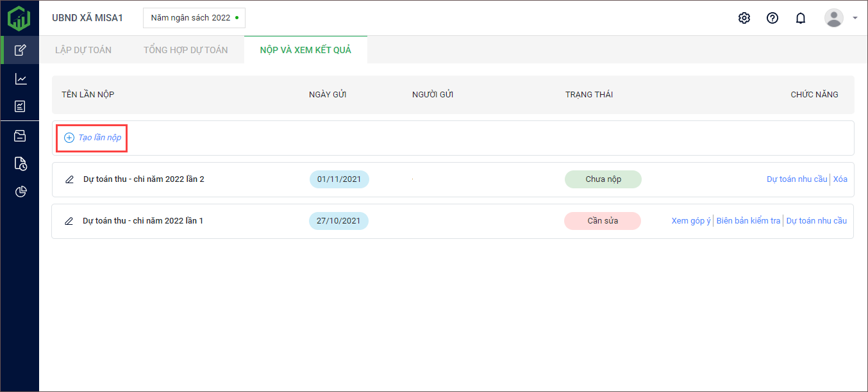The height and width of the screenshot is (392, 868).
Task: Click the help question mark icon
Action: [x=772, y=18]
